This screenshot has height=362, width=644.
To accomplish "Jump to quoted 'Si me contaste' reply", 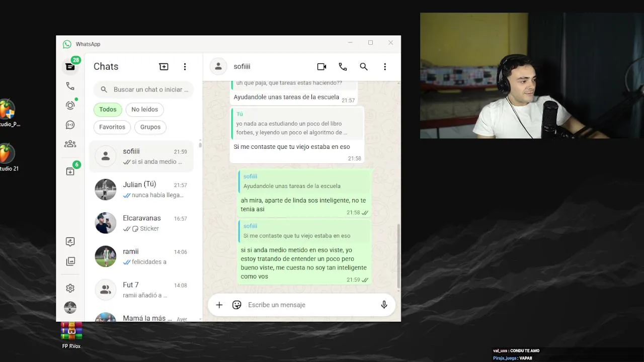I will (x=305, y=231).
